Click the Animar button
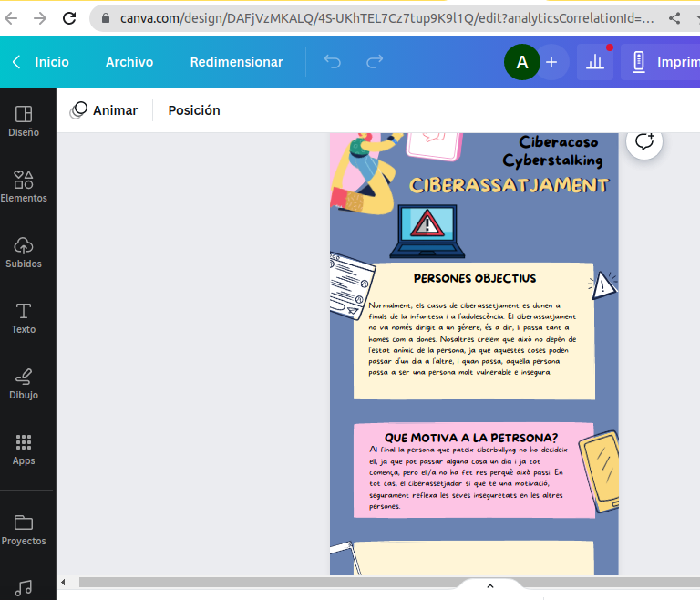 click(x=104, y=110)
